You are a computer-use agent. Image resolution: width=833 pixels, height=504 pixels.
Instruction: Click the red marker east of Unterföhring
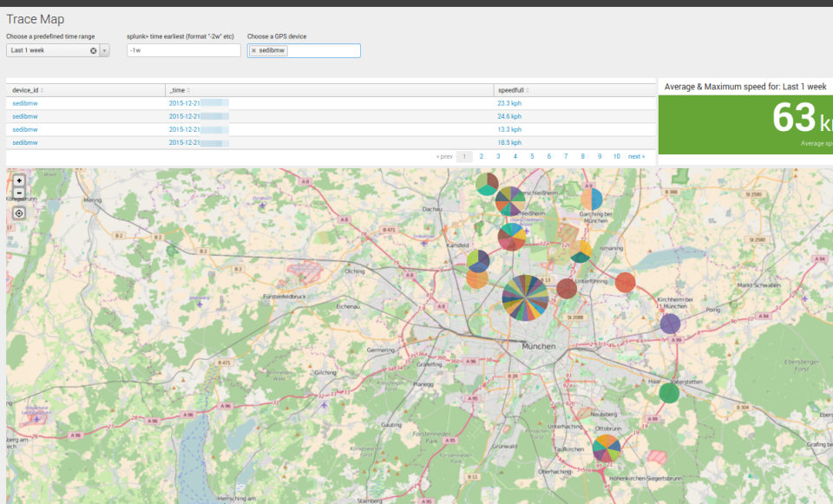(626, 283)
